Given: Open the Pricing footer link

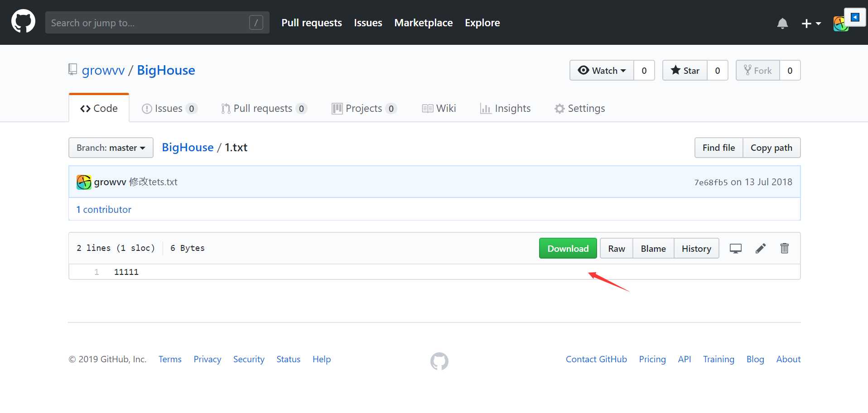Looking at the screenshot, I should [652, 359].
